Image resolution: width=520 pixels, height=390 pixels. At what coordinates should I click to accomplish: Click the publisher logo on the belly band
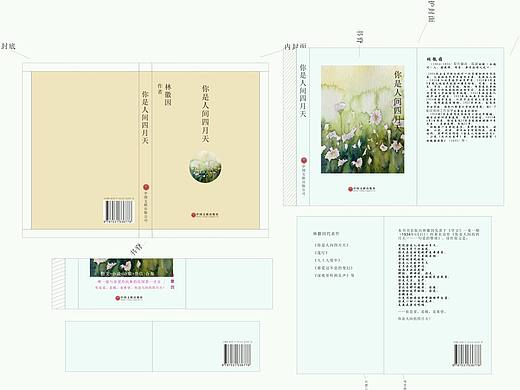129,298
